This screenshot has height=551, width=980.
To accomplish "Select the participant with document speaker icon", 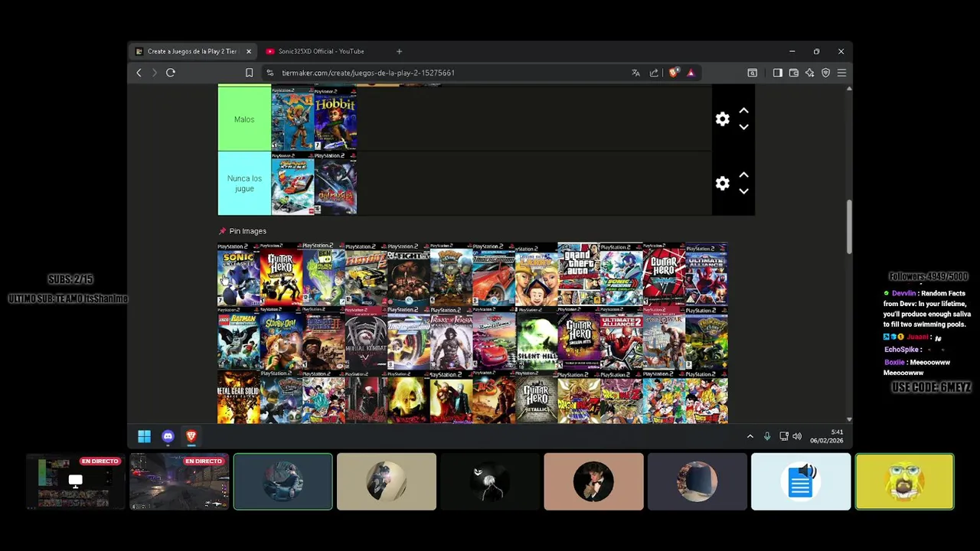I will click(801, 481).
